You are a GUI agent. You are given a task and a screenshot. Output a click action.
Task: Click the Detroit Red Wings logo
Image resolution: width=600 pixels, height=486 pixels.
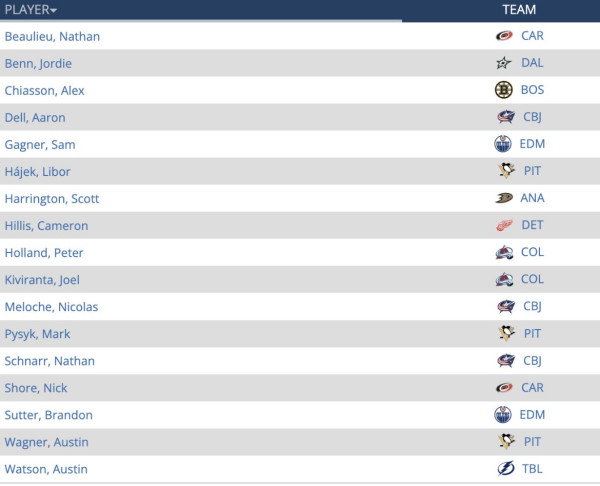pyautogui.click(x=504, y=225)
